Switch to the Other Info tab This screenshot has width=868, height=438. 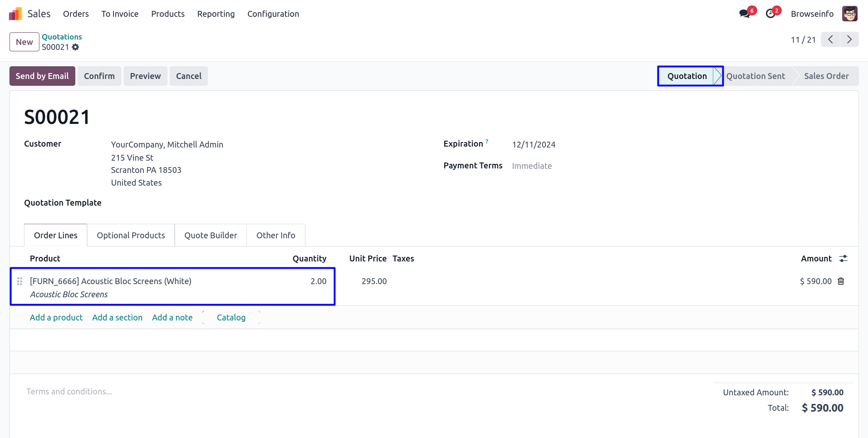[275, 236]
